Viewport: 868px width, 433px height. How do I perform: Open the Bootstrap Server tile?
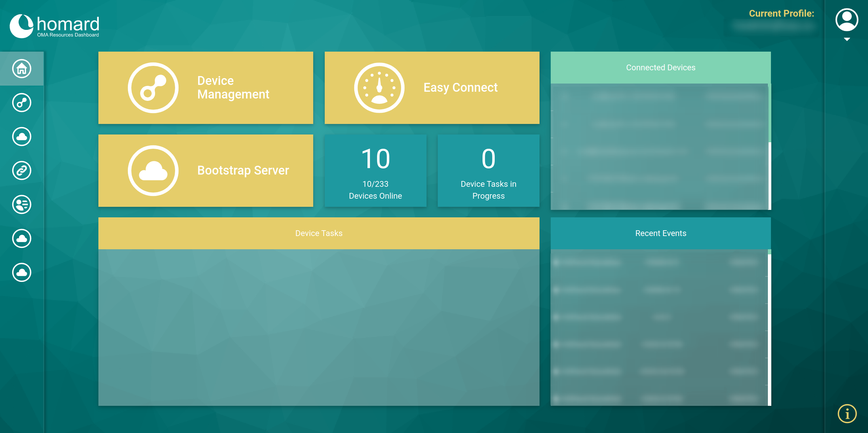click(206, 170)
